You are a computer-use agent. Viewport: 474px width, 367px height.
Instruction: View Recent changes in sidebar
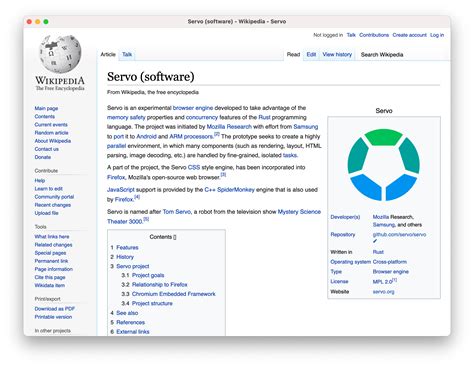(53, 205)
